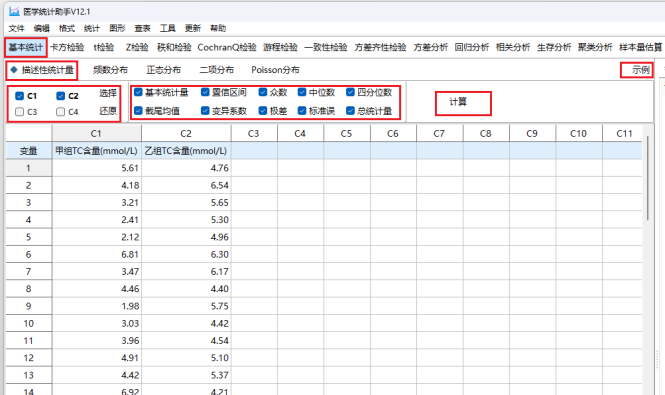Click the 还原 button
The width and height of the screenshot is (665, 395).
coord(108,111)
